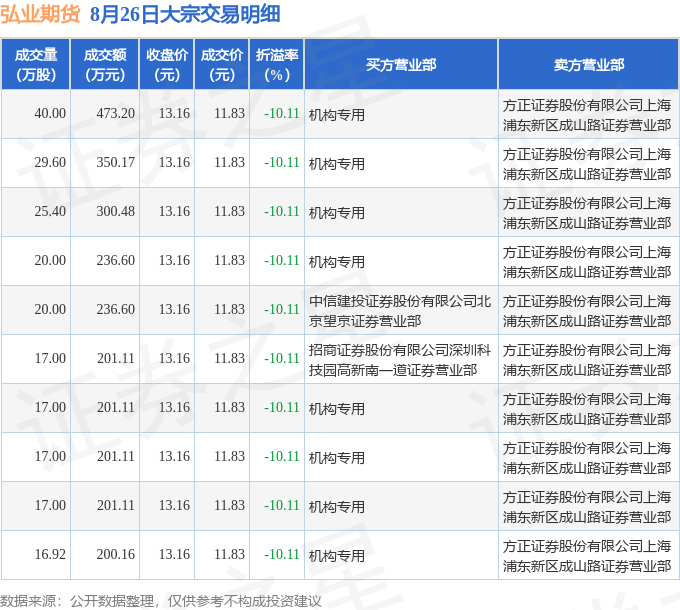Click 方正证券 seller cell in 招商证券 row
680x610 pixels.
coord(587,360)
